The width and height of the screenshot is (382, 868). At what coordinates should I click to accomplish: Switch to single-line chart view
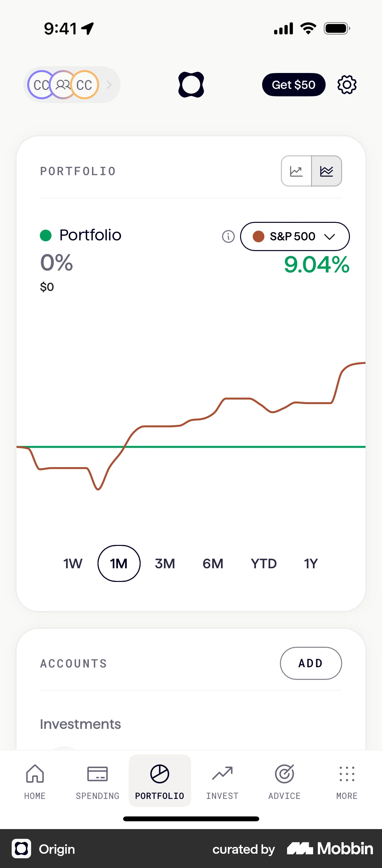[x=296, y=171]
